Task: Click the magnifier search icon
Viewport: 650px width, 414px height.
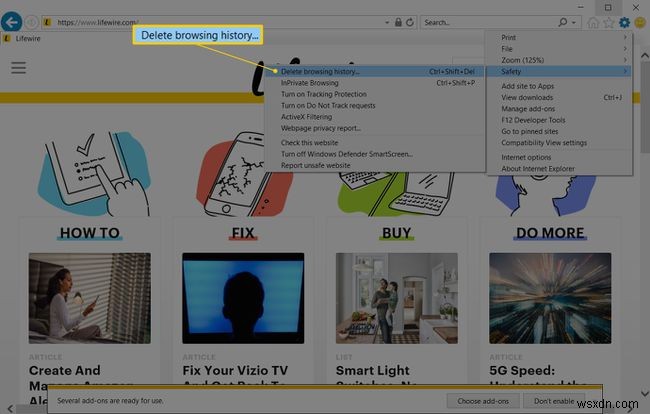Action: pos(563,22)
